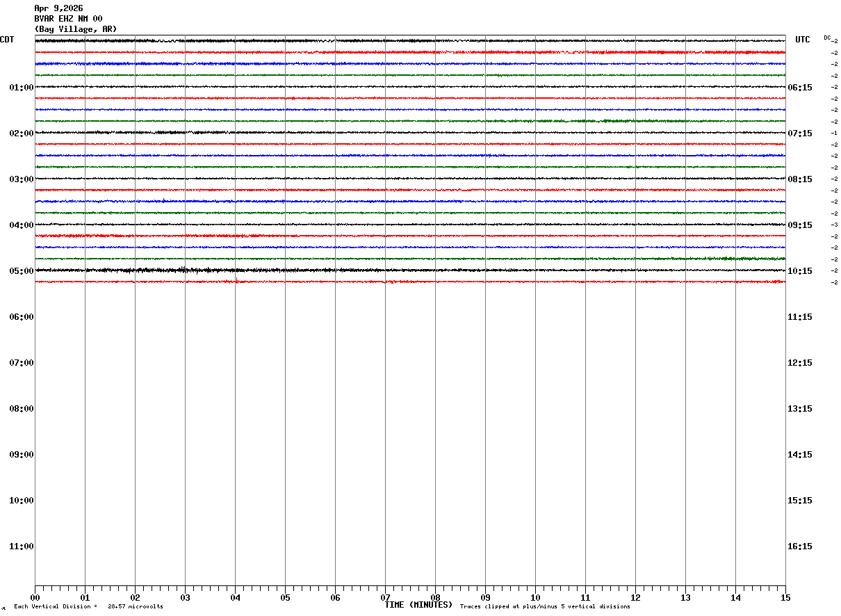Click the "09:15" UTC time label

click(800, 225)
